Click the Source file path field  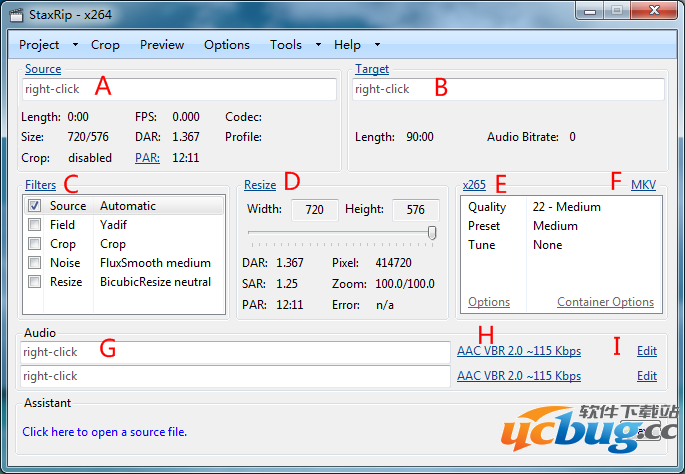tap(180, 89)
